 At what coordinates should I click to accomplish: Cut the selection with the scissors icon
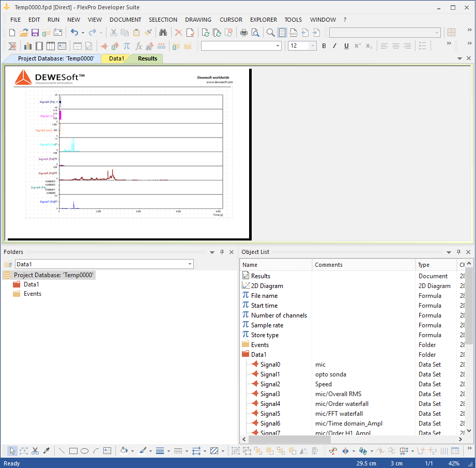(x=114, y=33)
